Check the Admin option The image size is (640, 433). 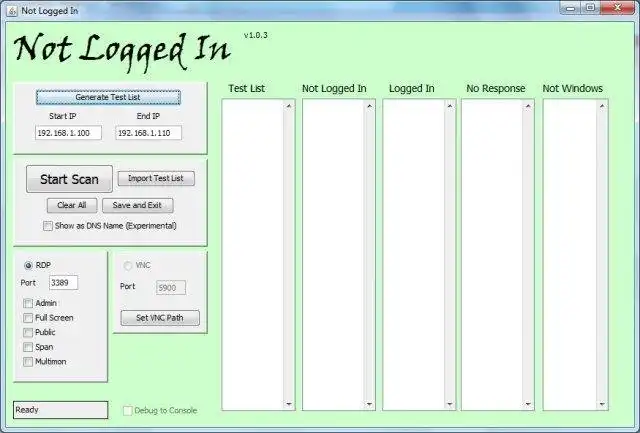28,303
